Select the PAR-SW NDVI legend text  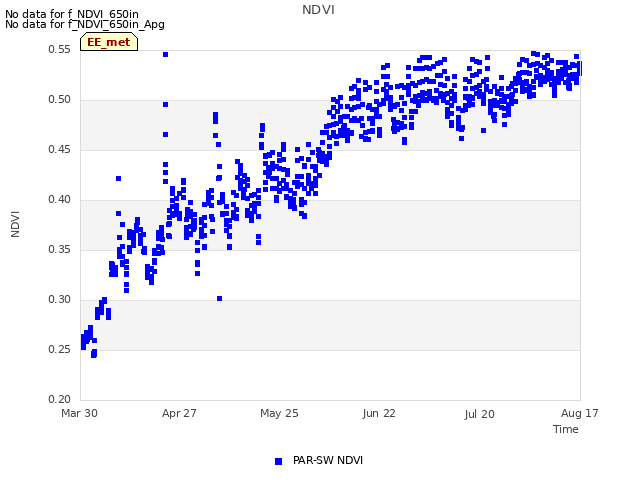click(x=328, y=460)
